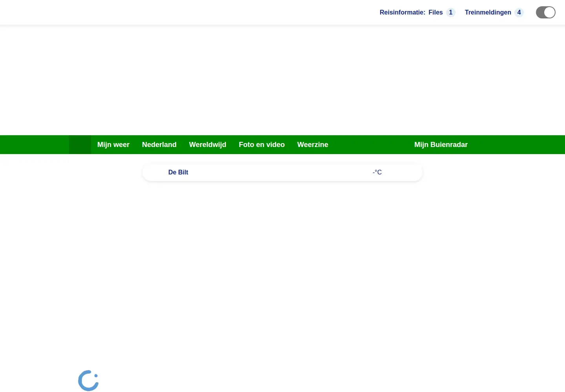Screen dimensions: 565x392
Task: Click the train alerts count badge 4
Action: [519, 13]
